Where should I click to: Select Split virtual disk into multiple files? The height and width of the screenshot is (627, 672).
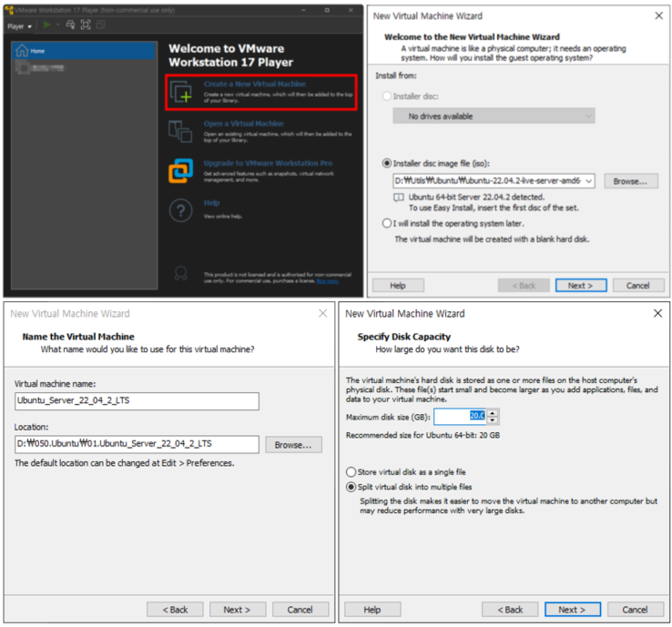click(351, 487)
